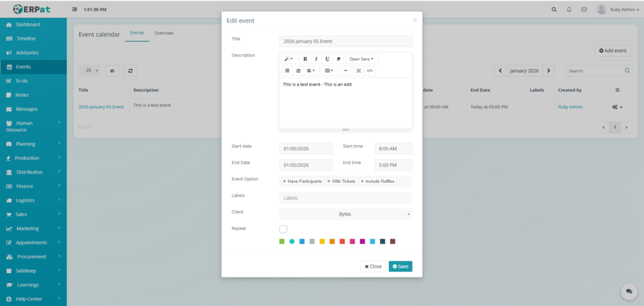Open the envelope messages icon in top bar
The height and width of the screenshot is (306, 644).
pos(584,9)
